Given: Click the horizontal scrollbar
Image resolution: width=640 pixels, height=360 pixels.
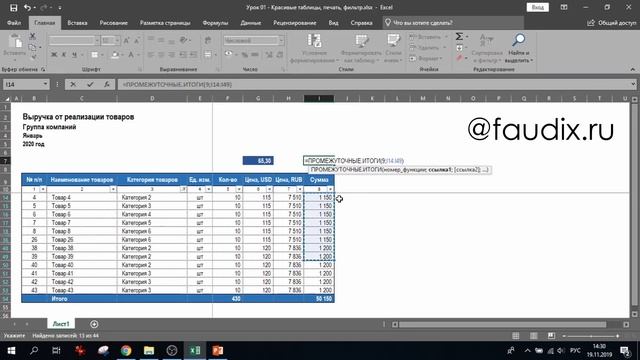Looking at the screenshot, I should [x=502, y=324].
